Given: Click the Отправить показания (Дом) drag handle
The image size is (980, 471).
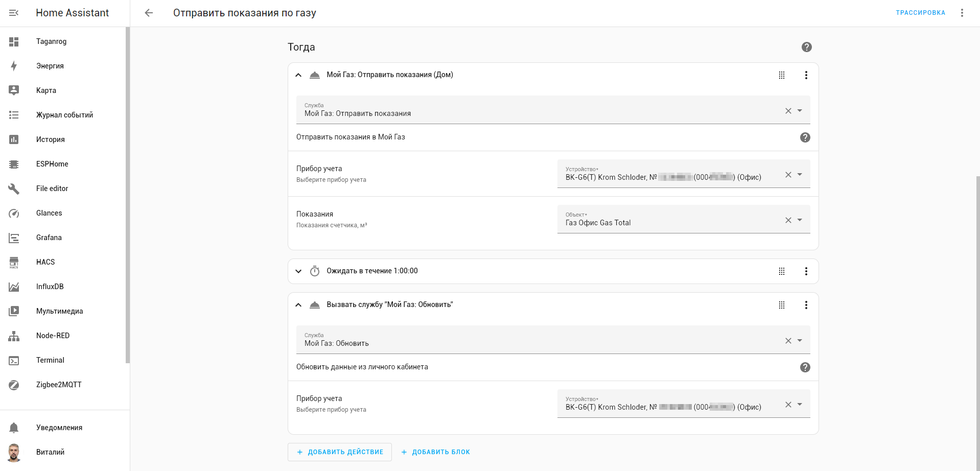Looking at the screenshot, I should tap(782, 75).
